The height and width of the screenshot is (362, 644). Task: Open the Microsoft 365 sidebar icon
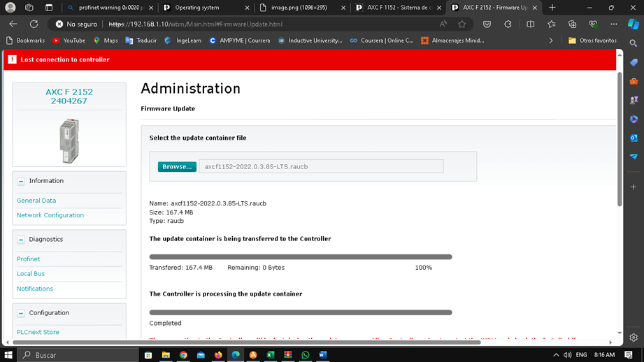click(634, 119)
